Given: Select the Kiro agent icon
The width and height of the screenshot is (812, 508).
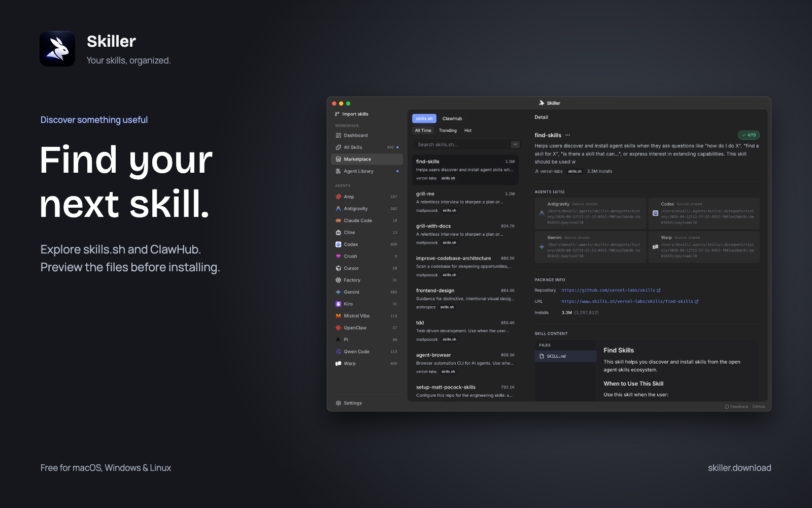Looking at the screenshot, I should (339, 304).
